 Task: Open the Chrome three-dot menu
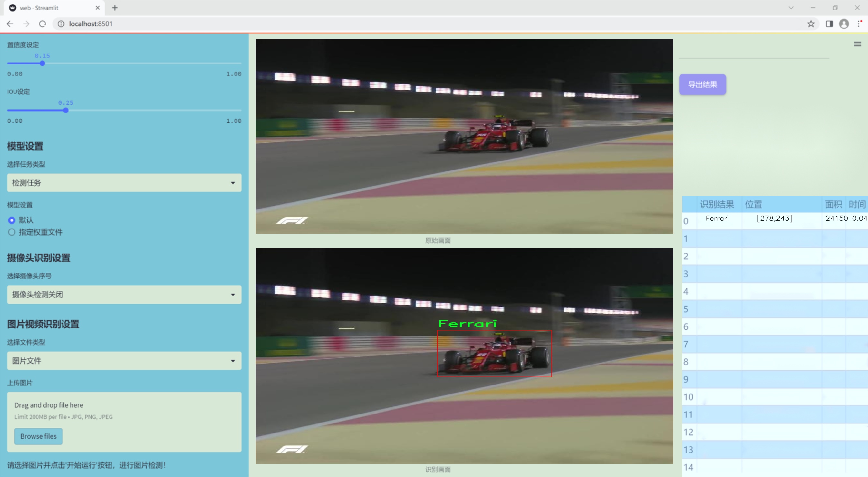859,24
